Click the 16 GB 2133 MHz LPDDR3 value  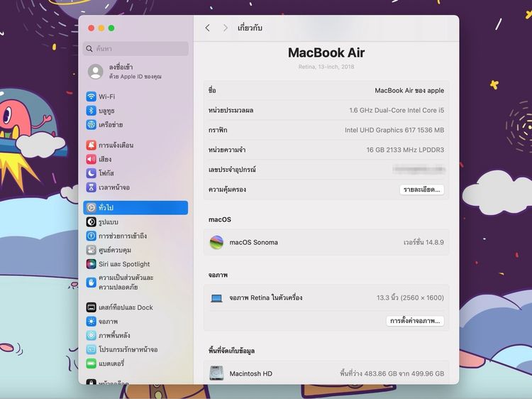tap(405, 150)
